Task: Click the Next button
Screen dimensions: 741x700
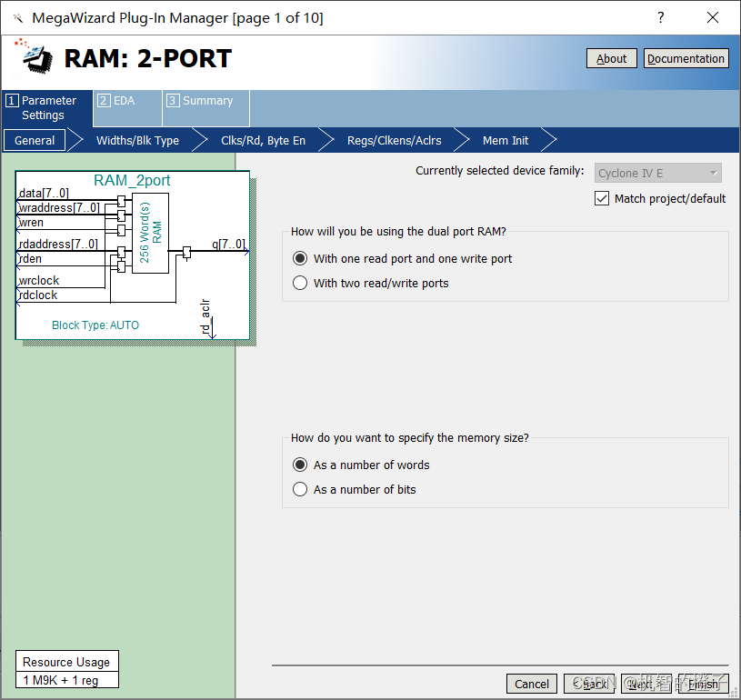Action: click(646, 684)
